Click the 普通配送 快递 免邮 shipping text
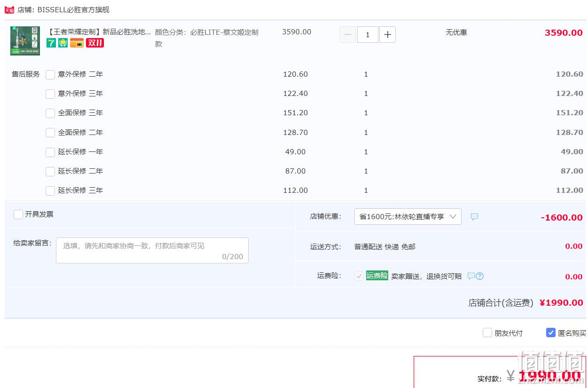This screenshot has height=388, width=588. tap(385, 246)
